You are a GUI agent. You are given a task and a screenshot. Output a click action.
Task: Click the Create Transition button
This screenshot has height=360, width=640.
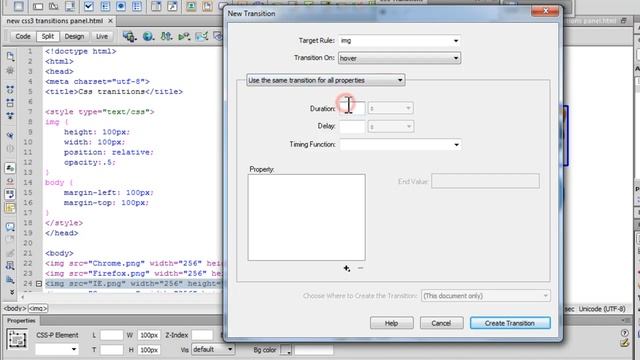(510, 323)
